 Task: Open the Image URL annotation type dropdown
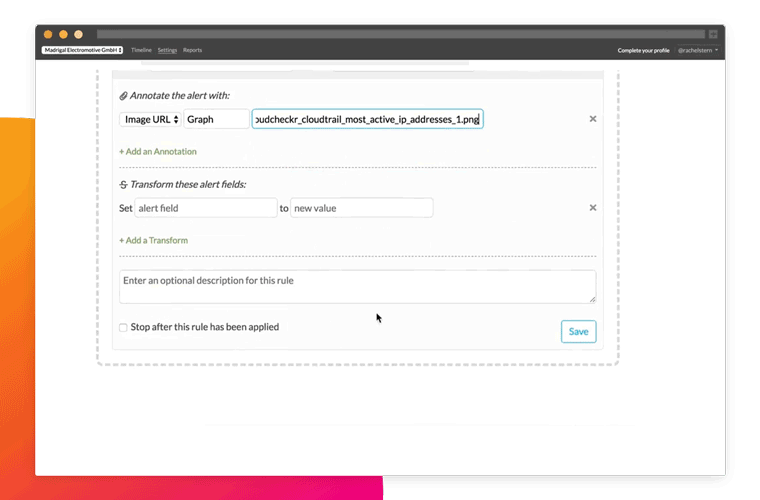coord(150,119)
